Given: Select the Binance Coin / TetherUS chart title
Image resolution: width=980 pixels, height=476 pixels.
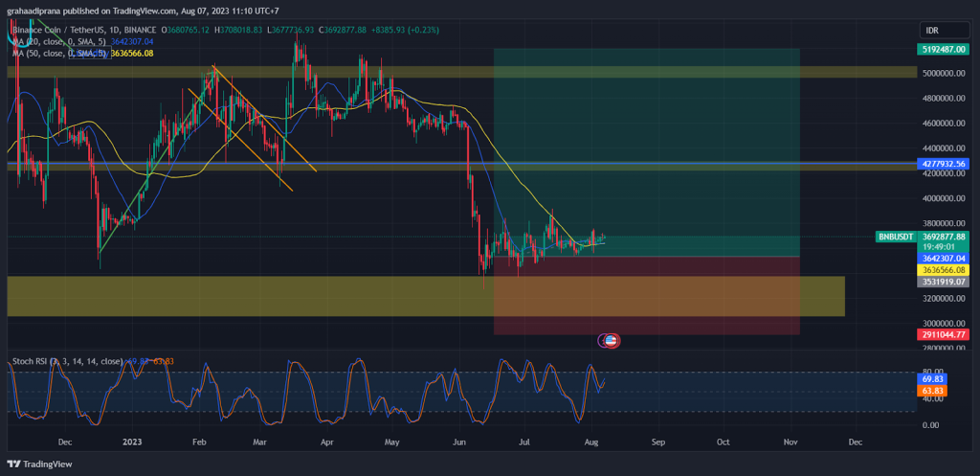Looking at the screenshot, I should coord(84,30).
